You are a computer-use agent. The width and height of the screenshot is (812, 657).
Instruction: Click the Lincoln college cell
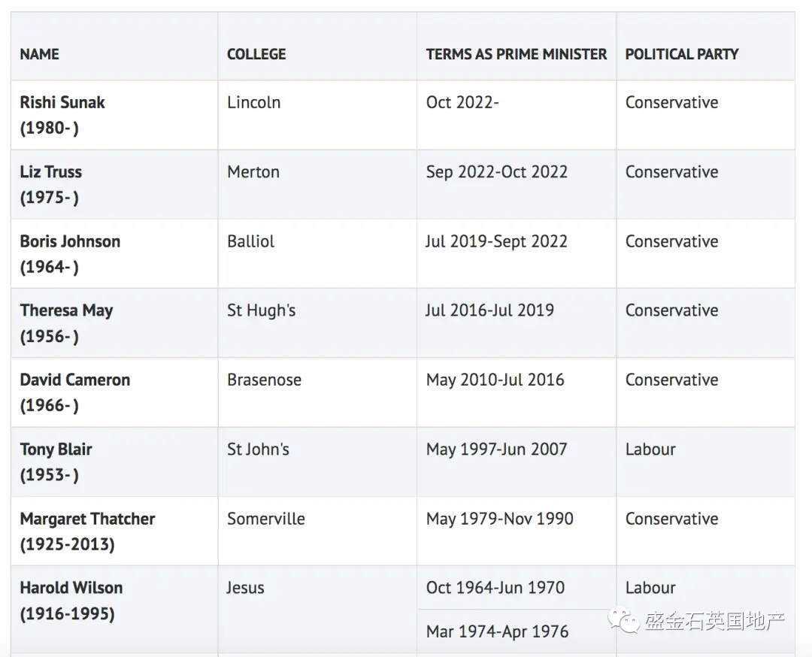click(317, 115)
